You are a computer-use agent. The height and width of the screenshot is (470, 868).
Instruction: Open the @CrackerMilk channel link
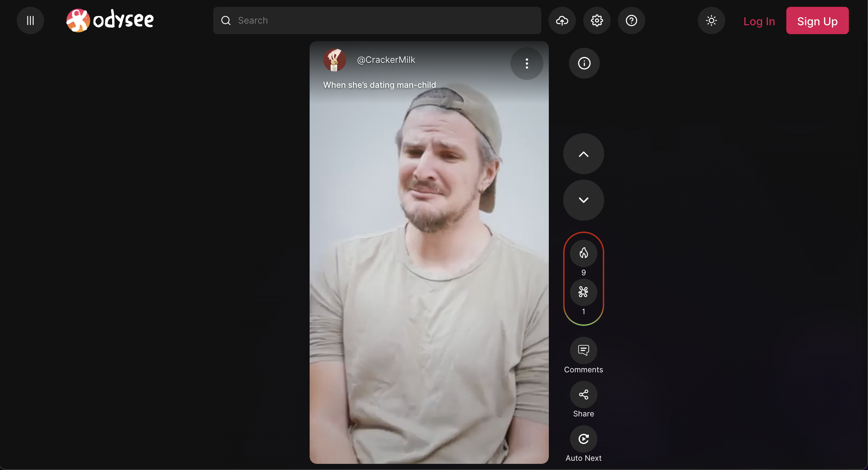[386, 59]
